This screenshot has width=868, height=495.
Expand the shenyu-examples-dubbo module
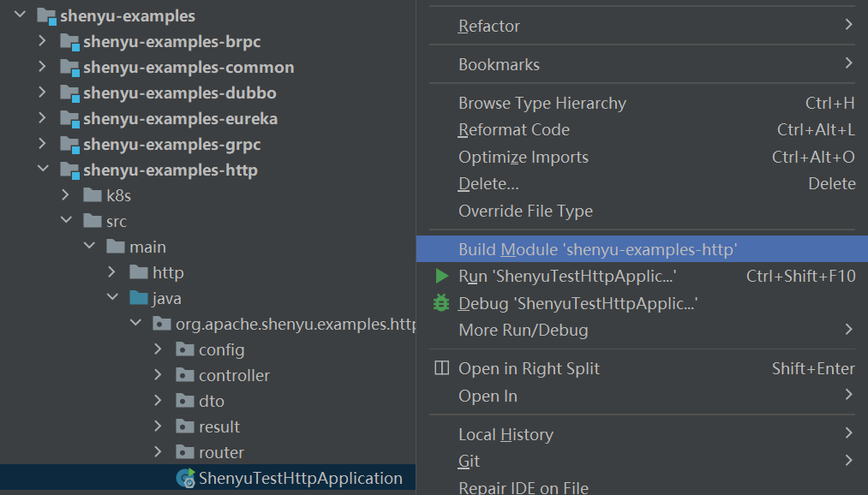(x=43, y=92)
